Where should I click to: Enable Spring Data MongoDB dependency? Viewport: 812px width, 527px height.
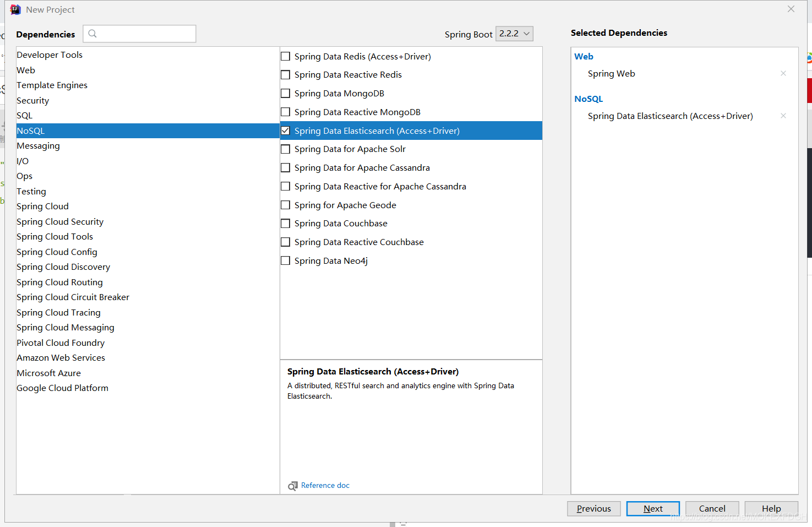tap(285, 94)
